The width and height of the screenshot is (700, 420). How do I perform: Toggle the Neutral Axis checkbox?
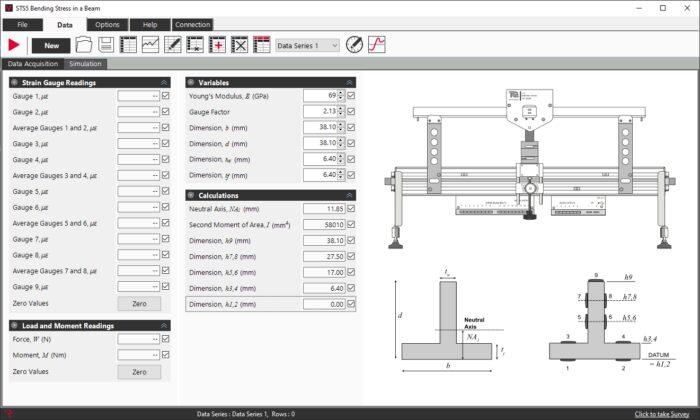(351, 209)
